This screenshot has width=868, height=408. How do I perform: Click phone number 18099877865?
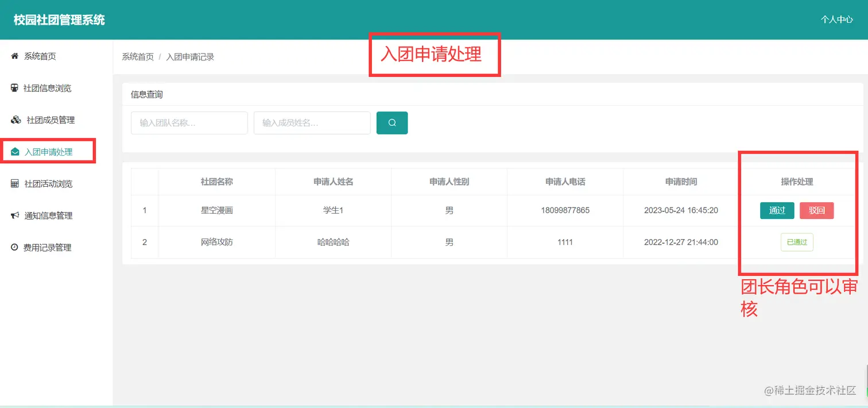point(565,210)
